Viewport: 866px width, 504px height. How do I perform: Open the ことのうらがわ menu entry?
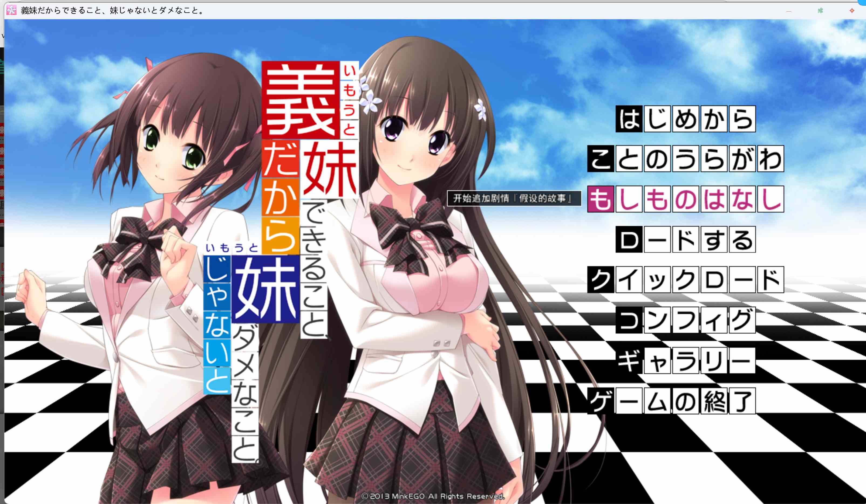[685, 159]
